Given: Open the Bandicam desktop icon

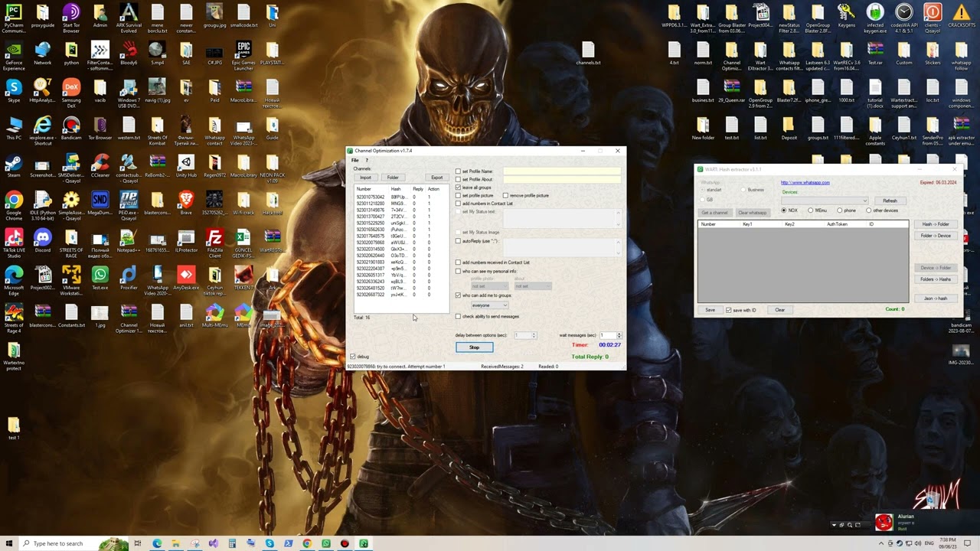Looking at the screenshot, I should coord(71,129).
